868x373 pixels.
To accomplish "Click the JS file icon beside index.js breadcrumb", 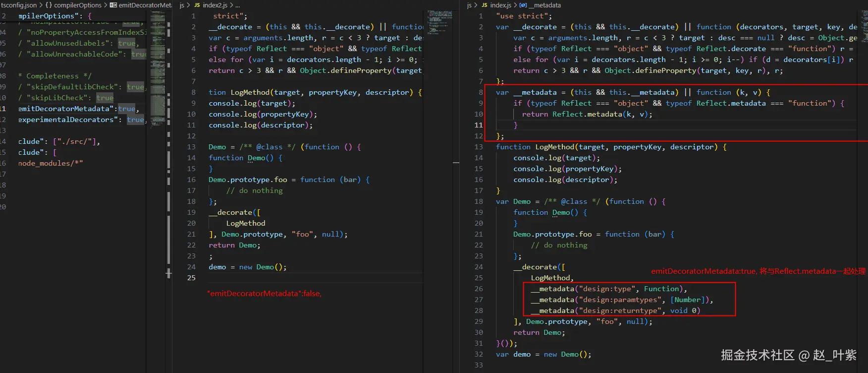I will point(485,5).
